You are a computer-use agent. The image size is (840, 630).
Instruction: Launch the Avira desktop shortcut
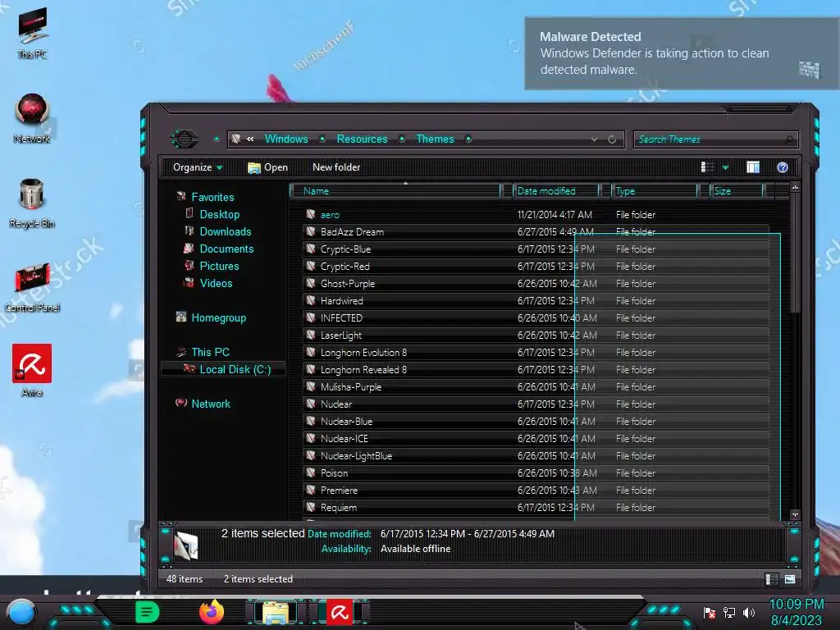[32, 371]
